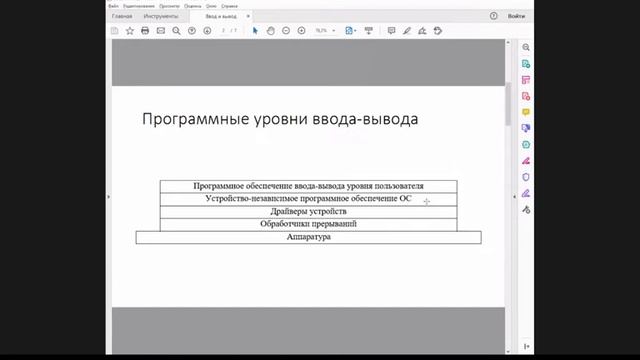Viewport: 640px width, 360px height.
Task: Switch to the Главная tab
Action: pos(122,16)
